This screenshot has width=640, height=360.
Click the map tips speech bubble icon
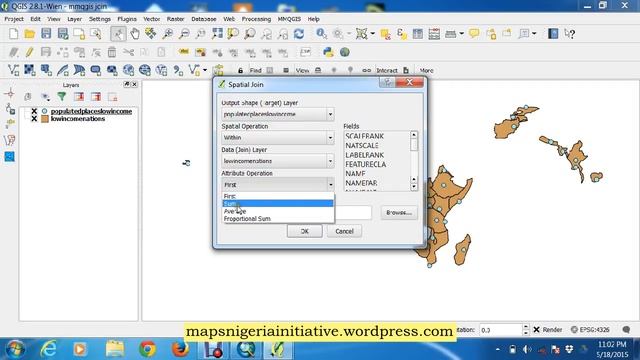[x=474, y=33]
